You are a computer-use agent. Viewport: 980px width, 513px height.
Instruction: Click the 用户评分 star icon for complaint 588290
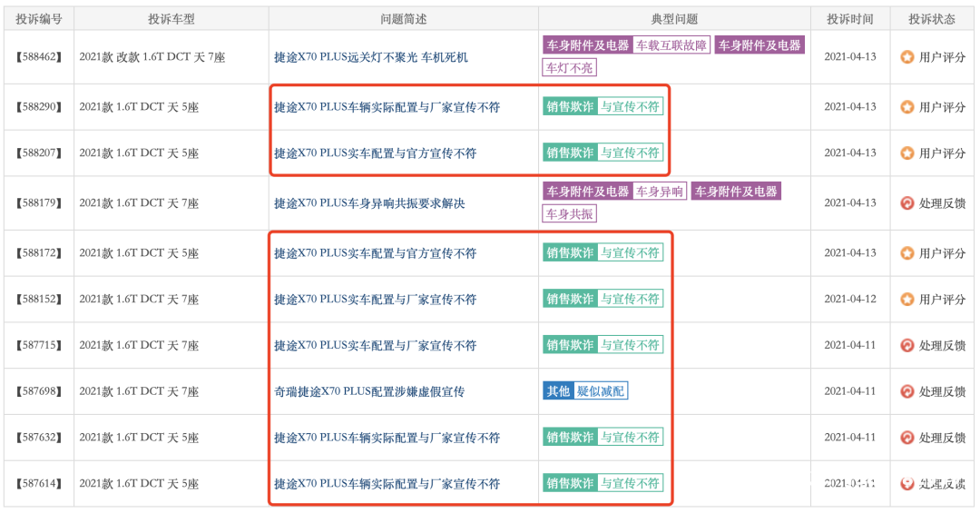click(x=906, y=107)
